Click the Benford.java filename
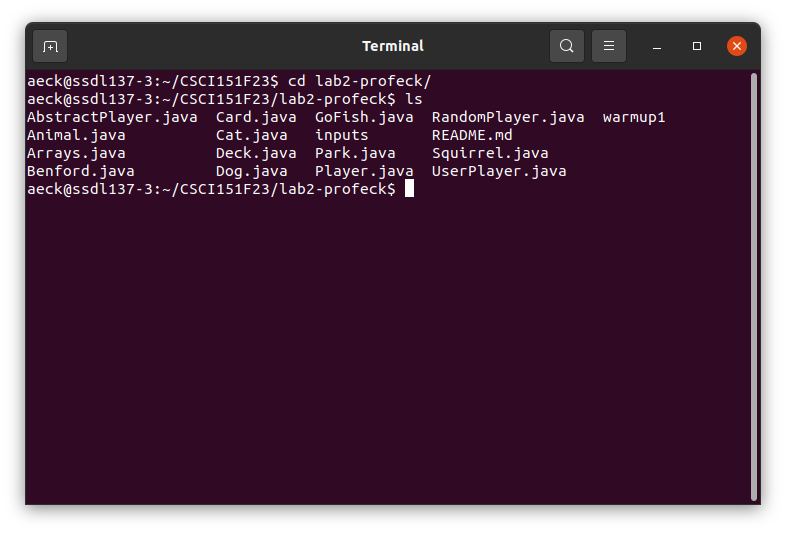Image resolution: width=786 pixels, height=533 pixels. 81,171
